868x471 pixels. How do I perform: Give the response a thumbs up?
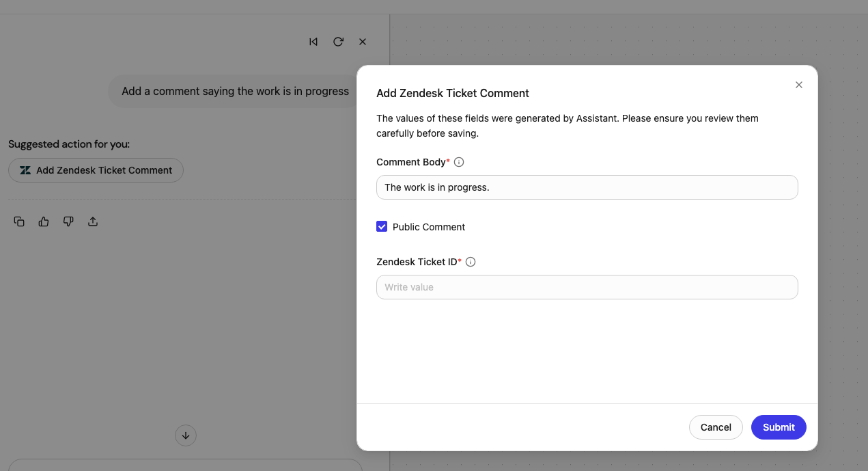pos(44,221)
